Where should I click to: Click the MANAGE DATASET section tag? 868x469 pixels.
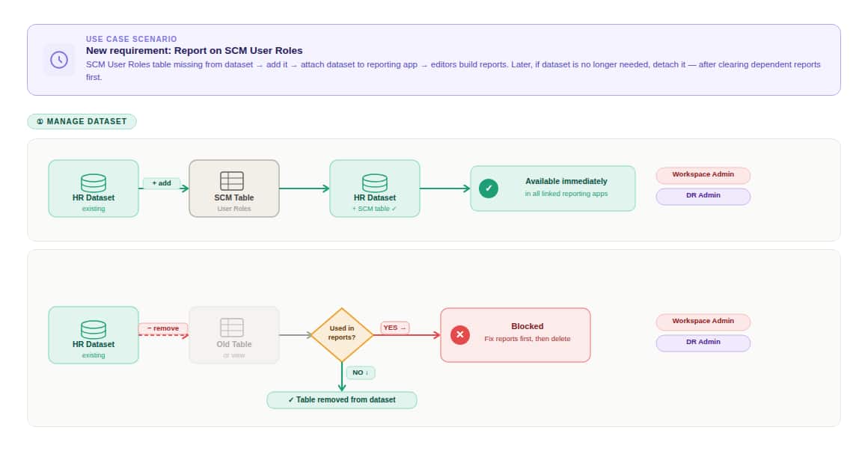[x=82, y=122]
